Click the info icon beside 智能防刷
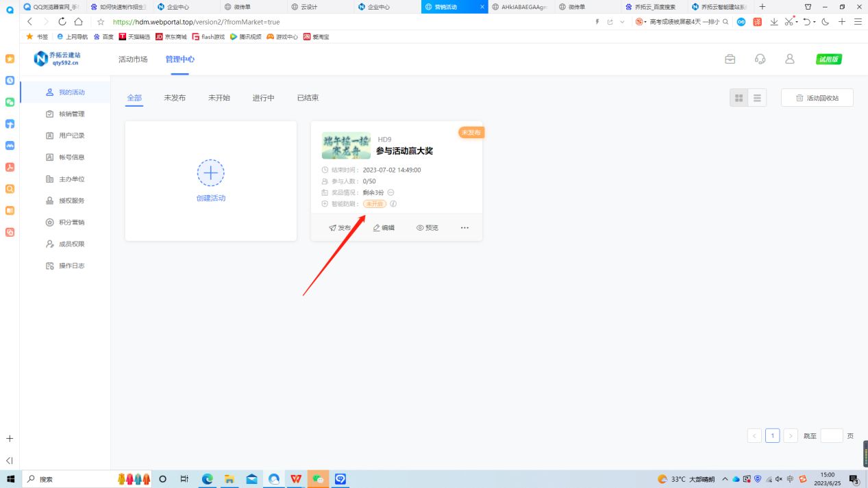The height and width of the screenshot is (488, 868). tap(393, 203)
